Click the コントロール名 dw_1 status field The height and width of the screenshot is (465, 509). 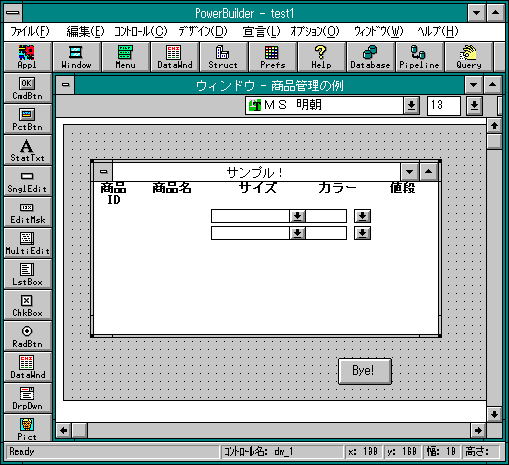pos(282,452)
